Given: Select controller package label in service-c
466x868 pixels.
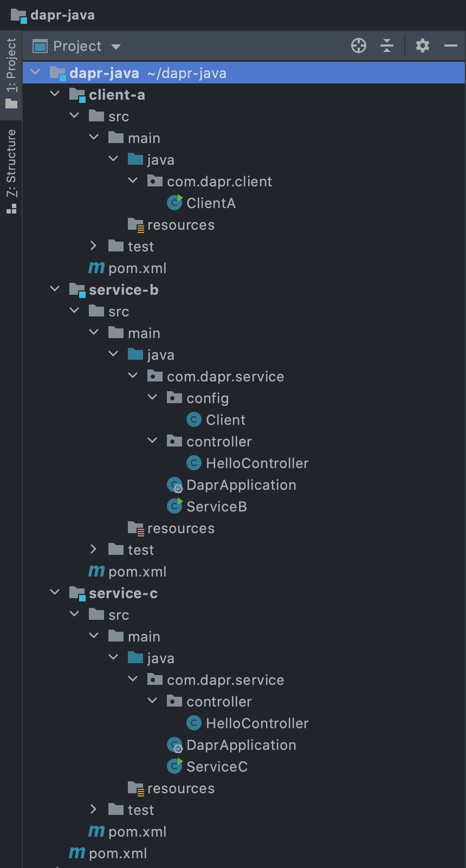Looking at the screenshot, I should click(x=219, y=702).
